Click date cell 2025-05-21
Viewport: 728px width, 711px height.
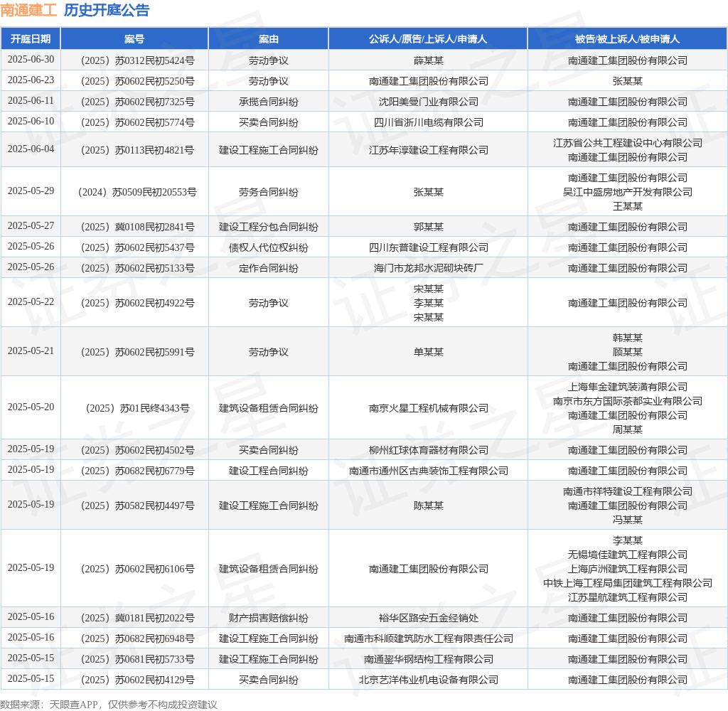(31, 351)
